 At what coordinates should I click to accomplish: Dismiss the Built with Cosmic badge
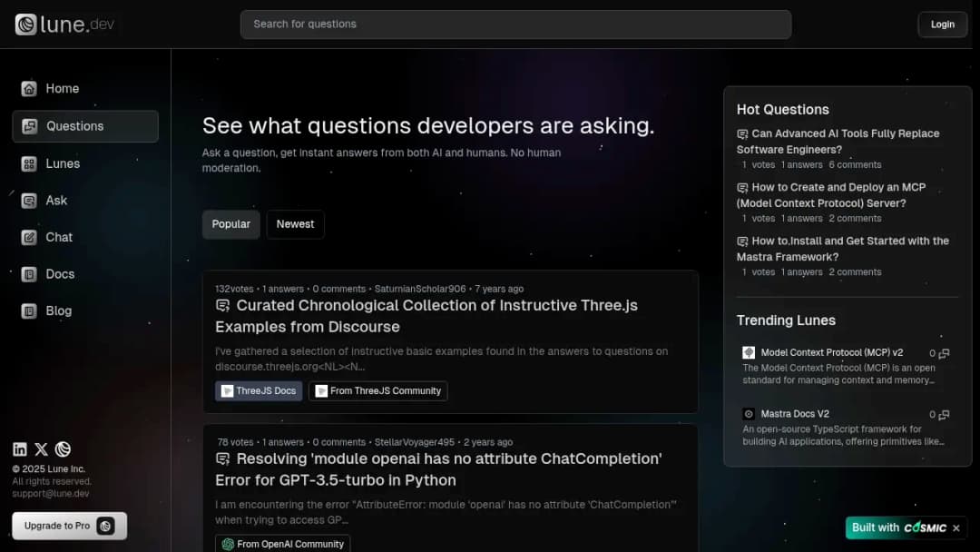click(956, 528)
